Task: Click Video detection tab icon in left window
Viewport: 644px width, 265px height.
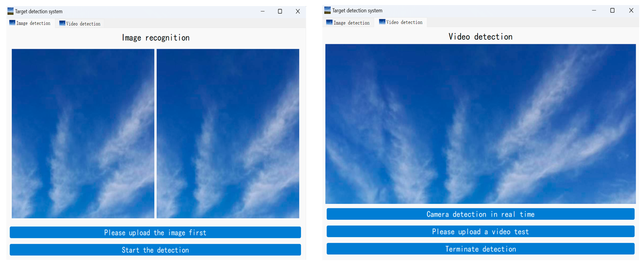Action: pyautogui.click(x=62, y=23)
